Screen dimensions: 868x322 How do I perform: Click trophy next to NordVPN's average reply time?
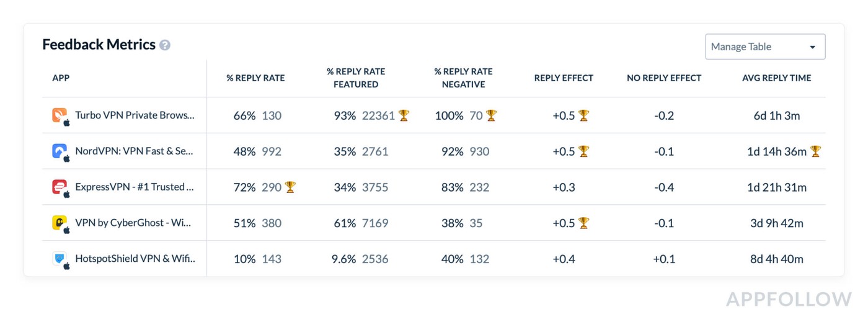pos(816,151)
